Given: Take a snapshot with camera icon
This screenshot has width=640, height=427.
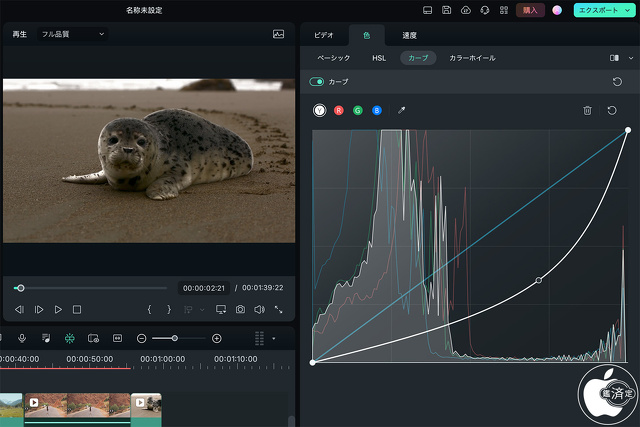Looking at the screenshot, I should coord(240,310).
